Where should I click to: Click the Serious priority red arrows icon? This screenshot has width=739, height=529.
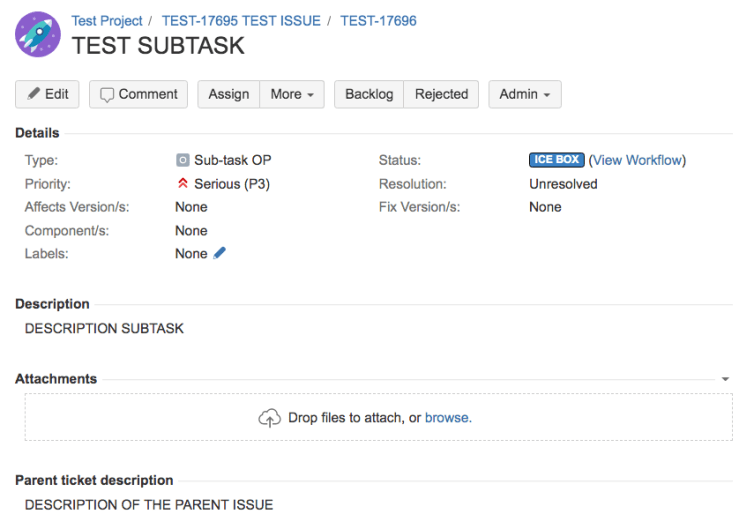(x=182, y=184)
